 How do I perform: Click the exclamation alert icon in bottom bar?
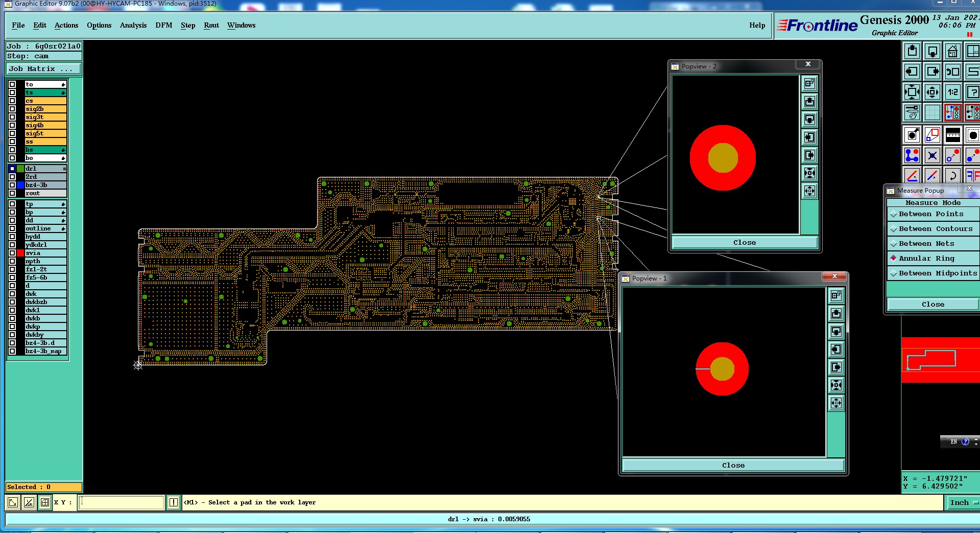174,502
